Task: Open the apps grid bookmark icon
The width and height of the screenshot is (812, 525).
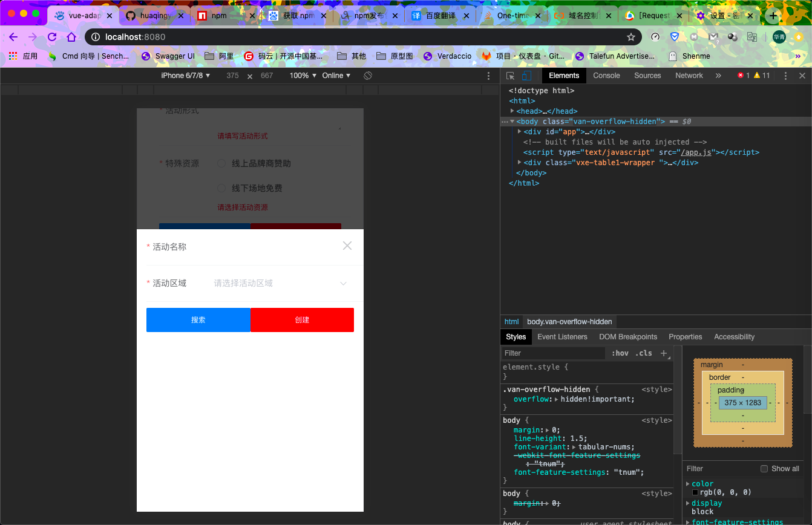Action: (x=13, y=56)
